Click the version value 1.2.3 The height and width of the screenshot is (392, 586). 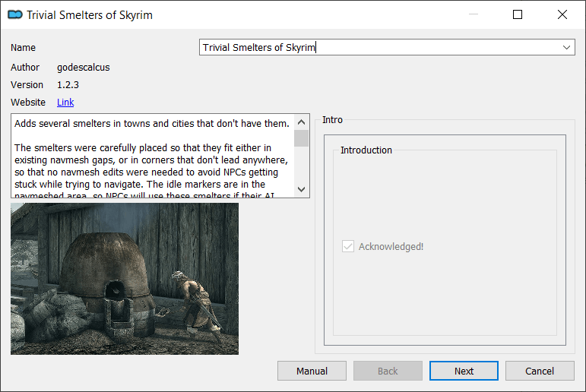click(x=68, y=85)
